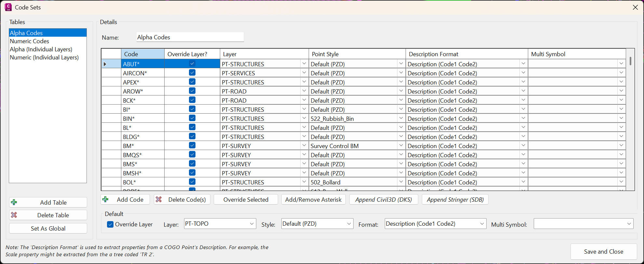This screenshot has height=264, width=644.
Task: Close the Code Sets dialog
Action: point(635,7)
